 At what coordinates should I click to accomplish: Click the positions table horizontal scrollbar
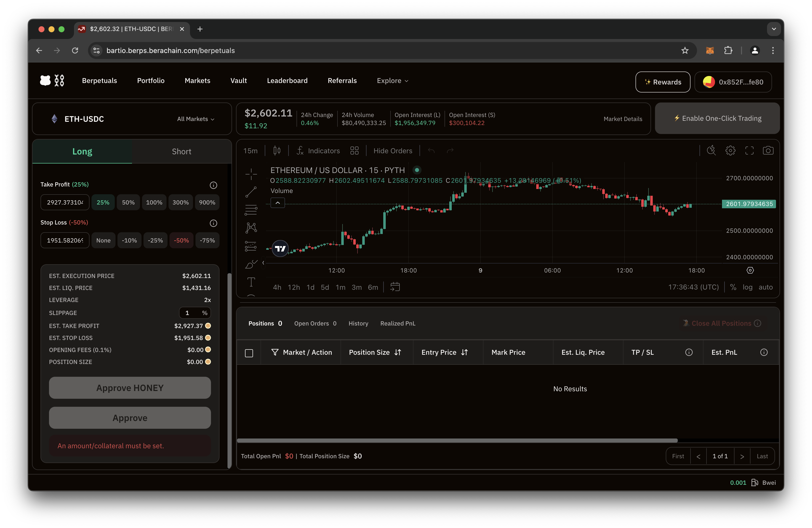[x=457, y=441]
